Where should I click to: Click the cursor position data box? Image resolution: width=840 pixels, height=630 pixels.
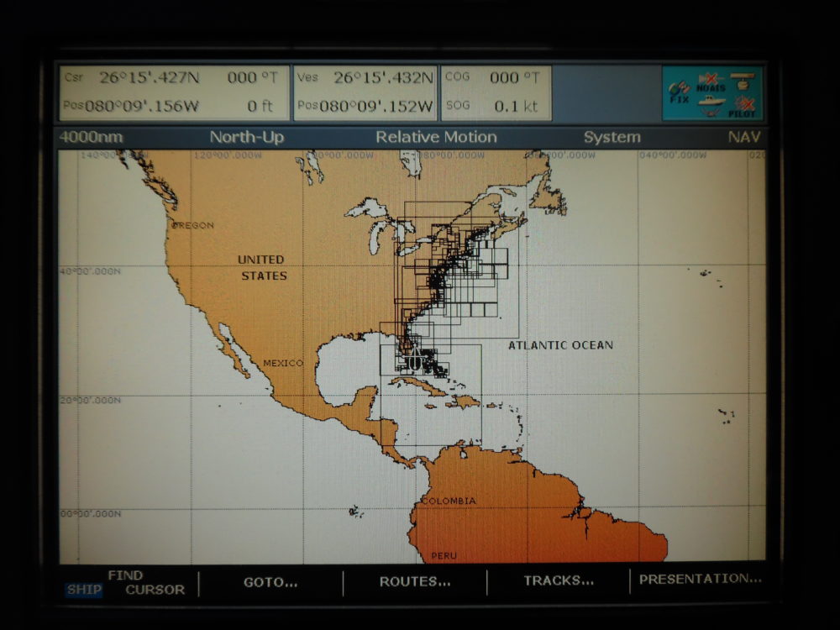coord(174,92)
